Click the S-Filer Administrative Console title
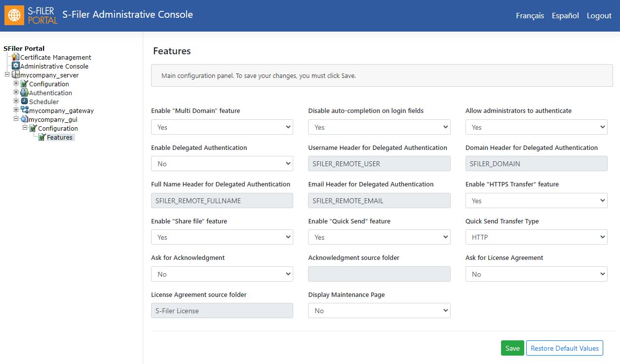This screenshot has height=364, width=620. coord(128,14)
